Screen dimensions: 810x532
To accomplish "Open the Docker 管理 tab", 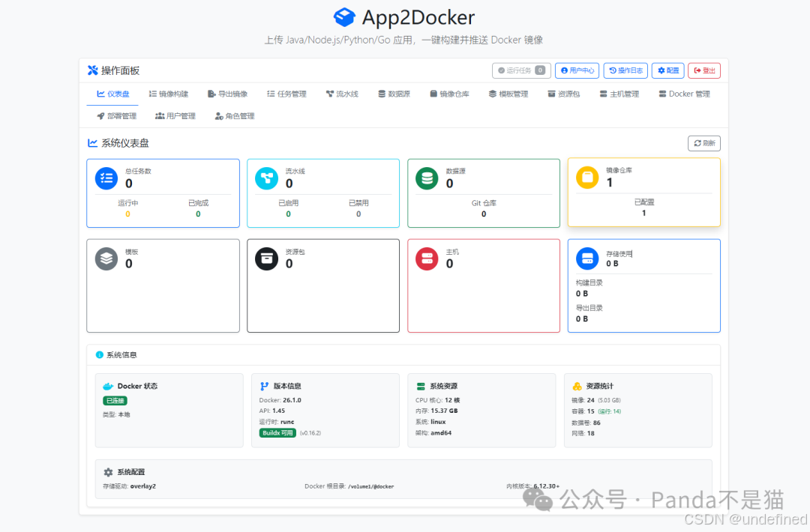I will [685, 94].
